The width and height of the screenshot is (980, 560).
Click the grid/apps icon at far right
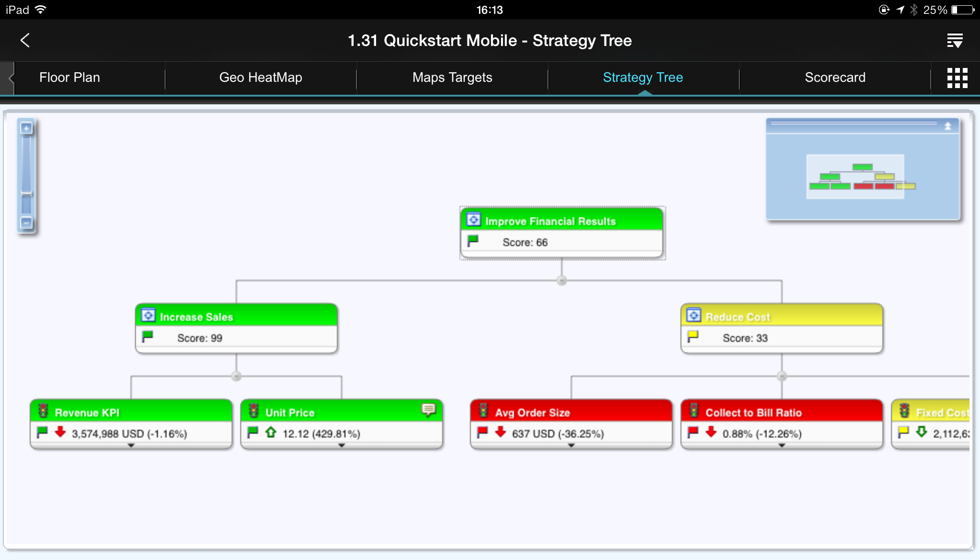point(957,78)
